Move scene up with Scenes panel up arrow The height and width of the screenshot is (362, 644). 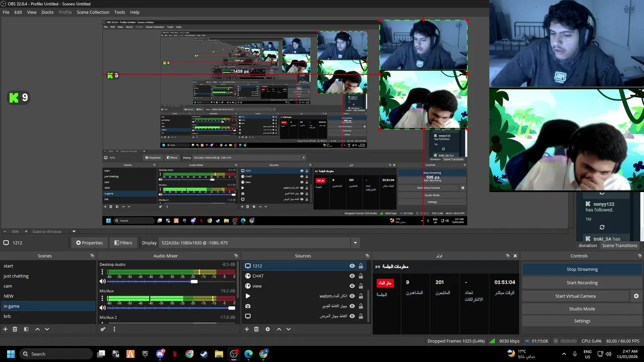point(37,329)
